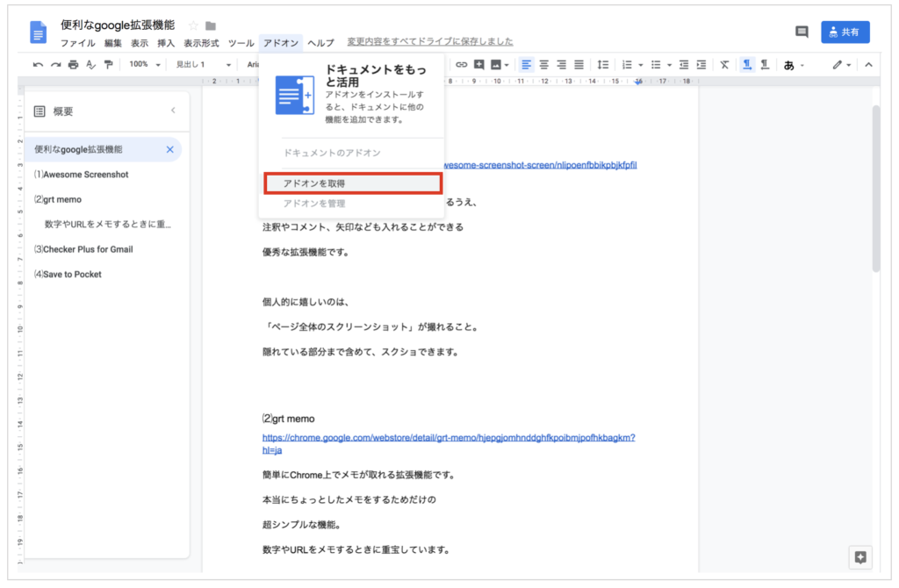This screenshot has width=899, height=588.
Task: Click the redo icon
Action: [55, 65]
